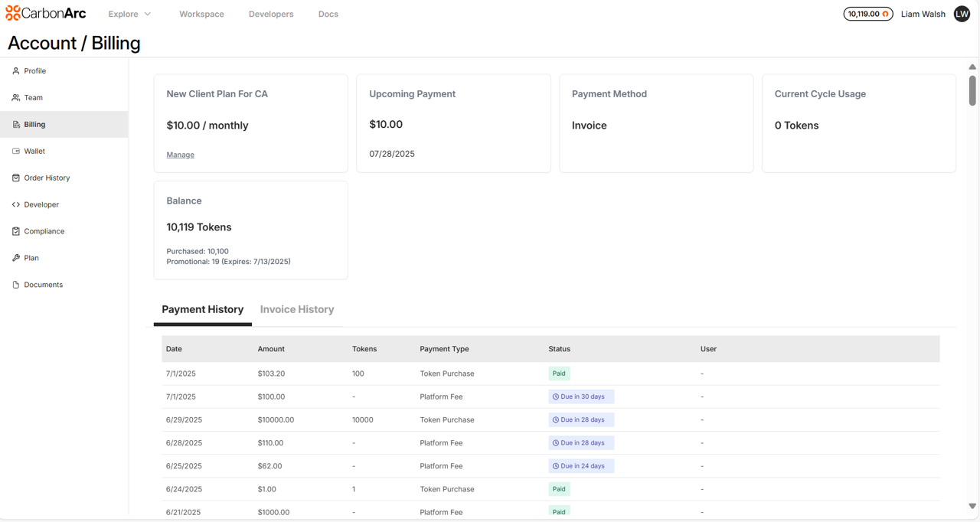980x522 pixels.
Task: View Order History page
Action: tap(64, 178)
